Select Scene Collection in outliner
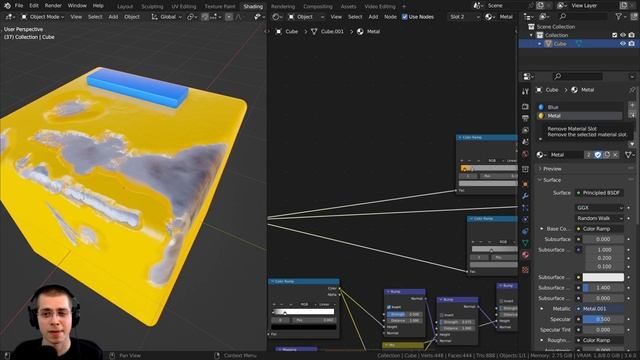This screenshot has height=360, width=640. [555, 27]
